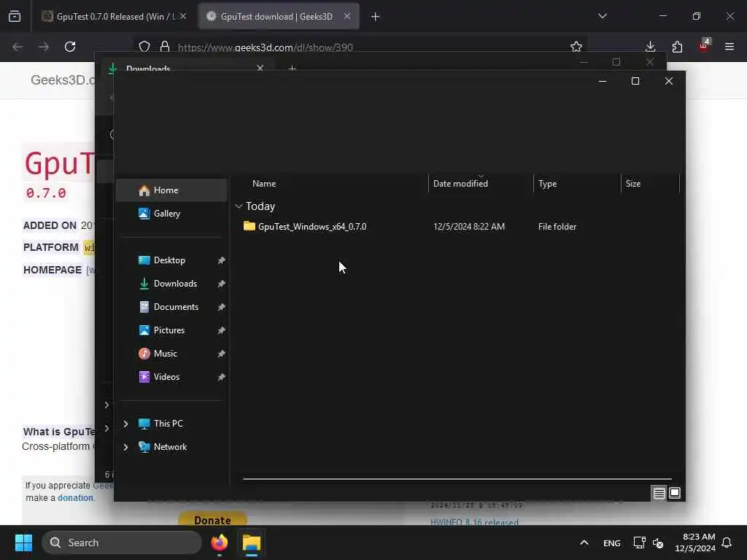Open Firefox from taskbar

click(x=219, y=542)
